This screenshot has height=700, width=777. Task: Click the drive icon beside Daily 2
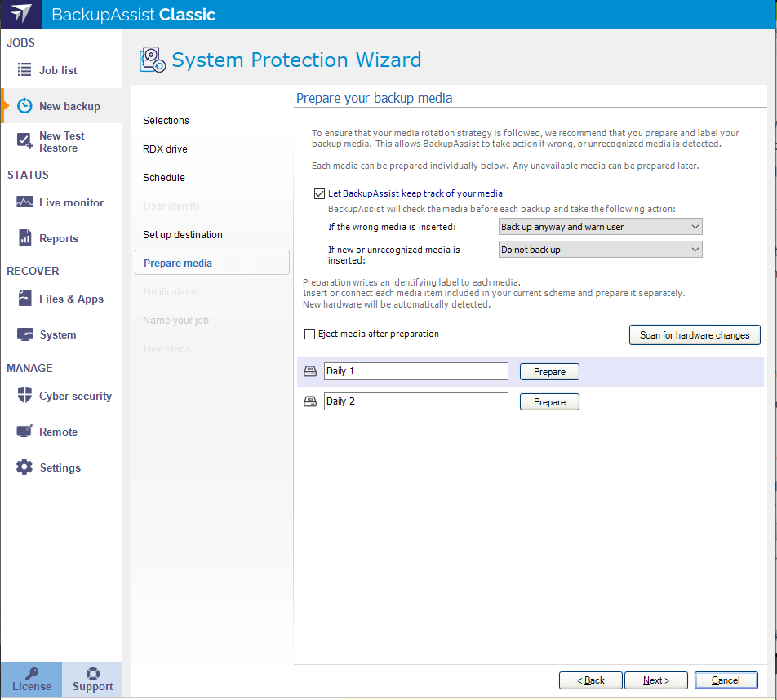[310, 401]
